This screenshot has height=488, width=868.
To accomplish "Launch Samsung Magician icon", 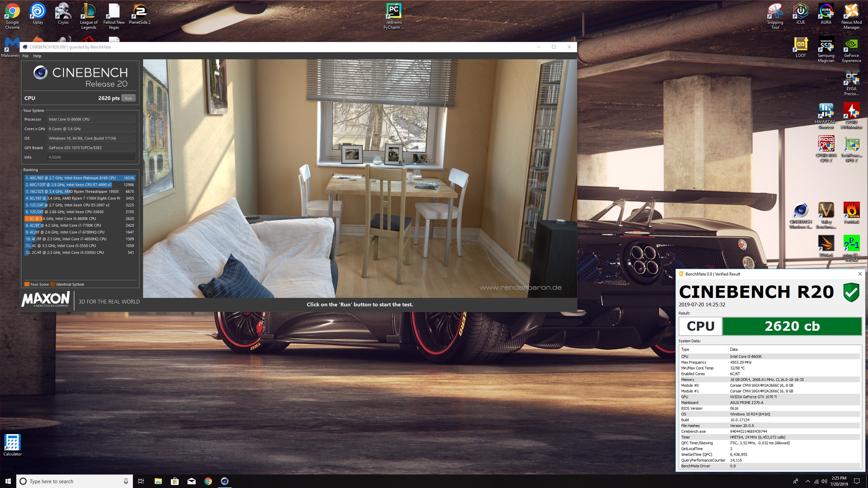I will point(826,49).
